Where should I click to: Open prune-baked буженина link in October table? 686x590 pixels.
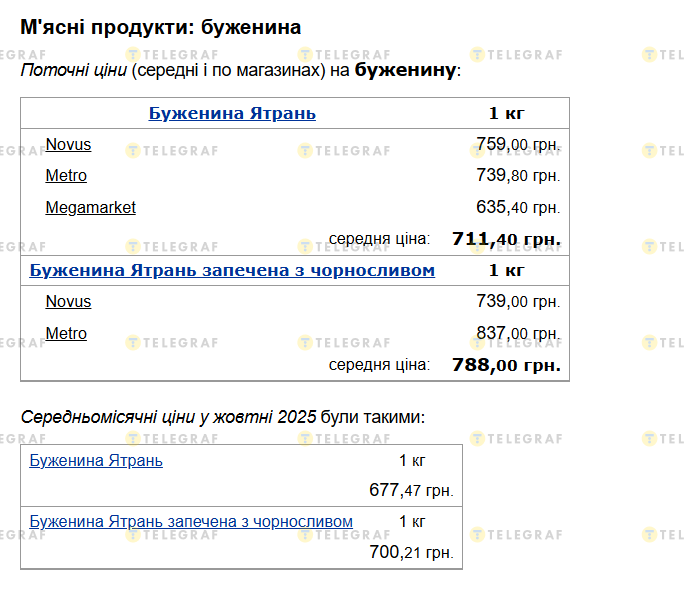(x=191, y=522)
